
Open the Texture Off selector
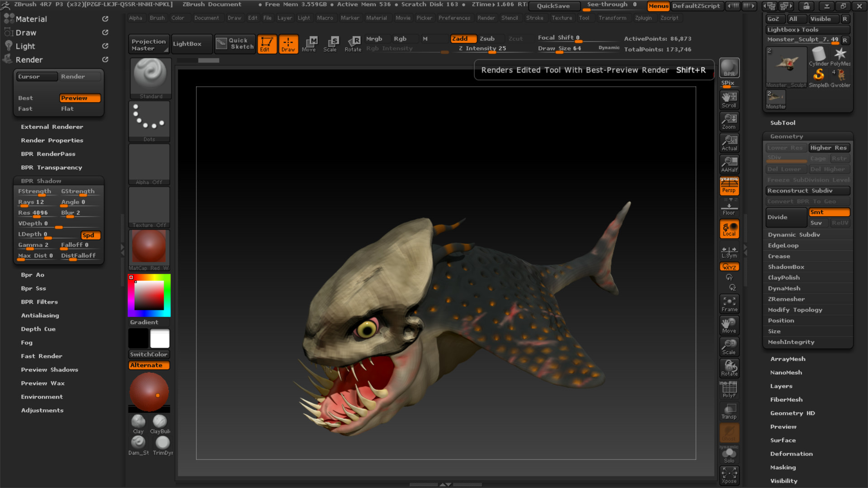click(x=149, y=207)
